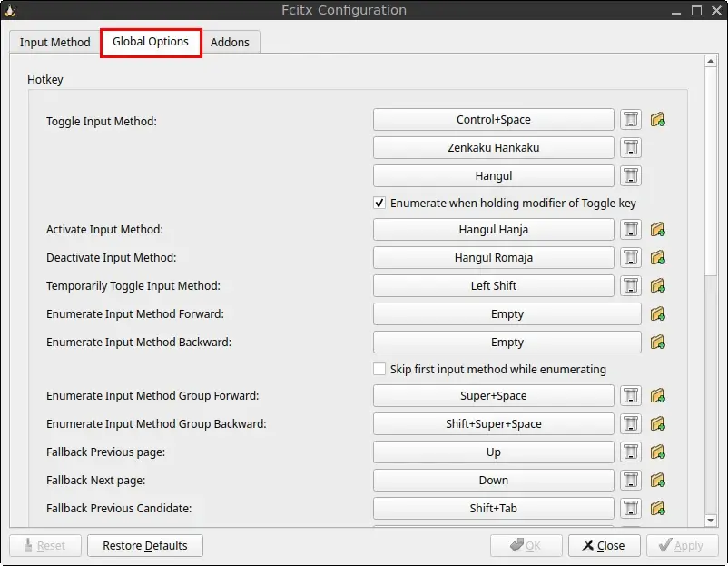Screen dimensions: 728x566
Task: Change the Down key binding
Action: [x=494, y=481]
